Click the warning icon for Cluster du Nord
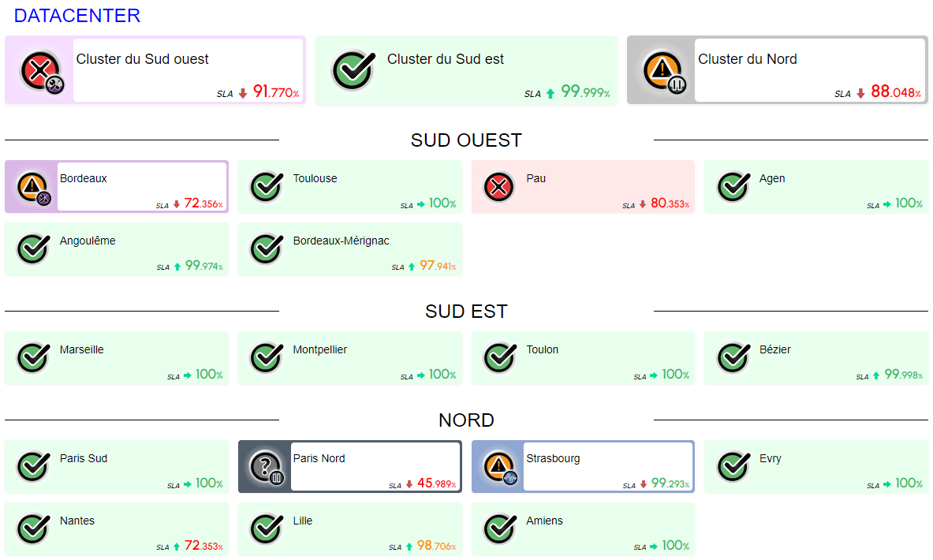Image resolution: width=933 pixels, height=560 pixels. (661, 69)
